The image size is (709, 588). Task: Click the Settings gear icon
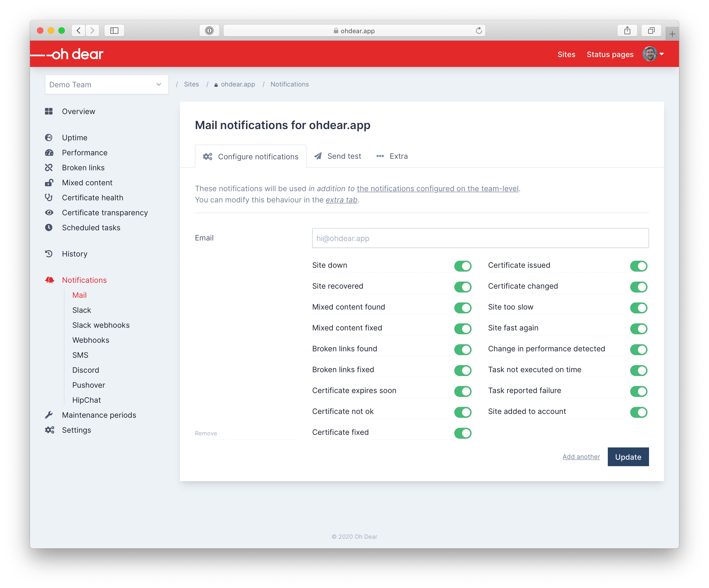(x=50, y=429)
